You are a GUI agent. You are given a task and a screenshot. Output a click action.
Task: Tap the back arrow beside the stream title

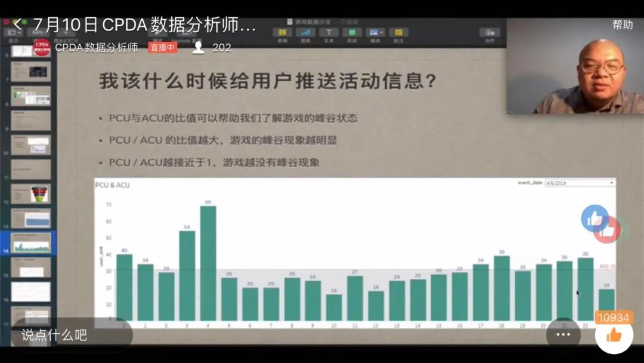pos(18,24)
